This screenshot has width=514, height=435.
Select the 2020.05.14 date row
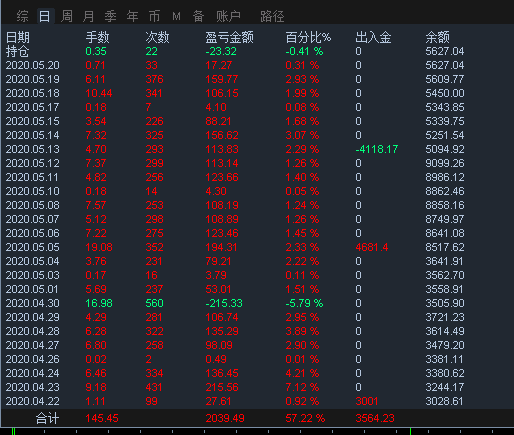pos(33,135)
